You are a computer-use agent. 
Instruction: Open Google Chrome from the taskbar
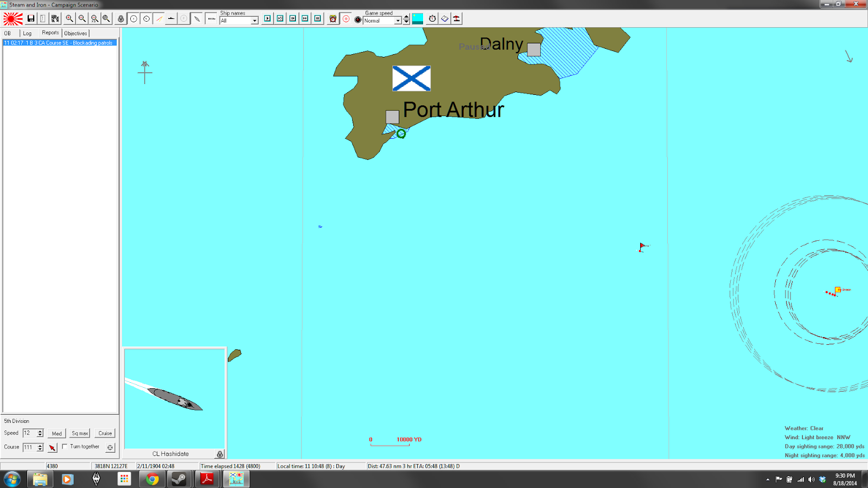(x=152, y=479)
